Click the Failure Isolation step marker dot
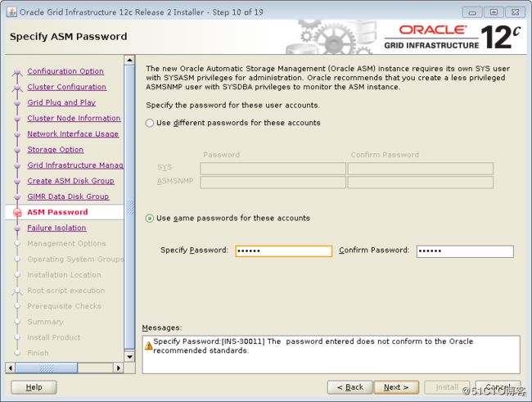The height and width of the screenshot is (402, 532). click(17, 228)
